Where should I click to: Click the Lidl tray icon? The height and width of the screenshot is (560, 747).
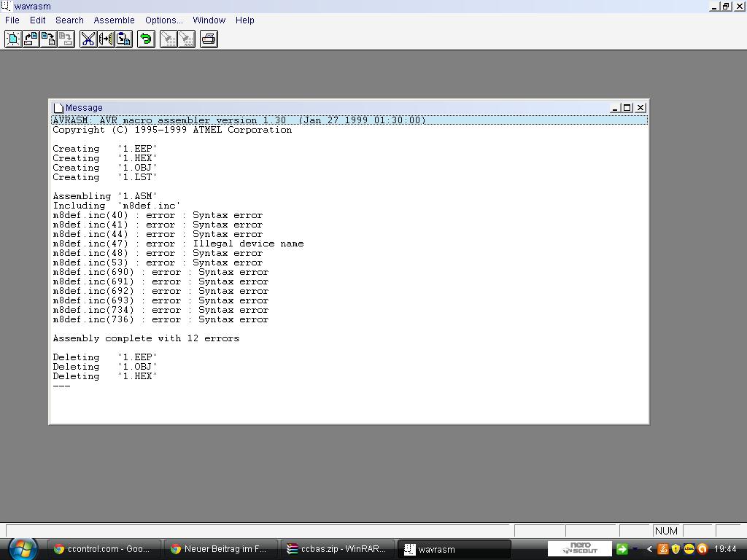(x=689, y=549)
